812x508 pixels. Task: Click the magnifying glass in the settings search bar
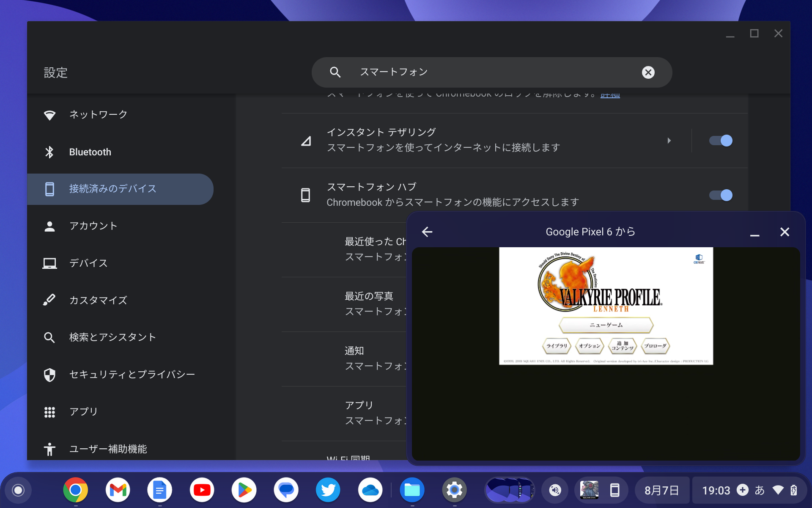335,72
